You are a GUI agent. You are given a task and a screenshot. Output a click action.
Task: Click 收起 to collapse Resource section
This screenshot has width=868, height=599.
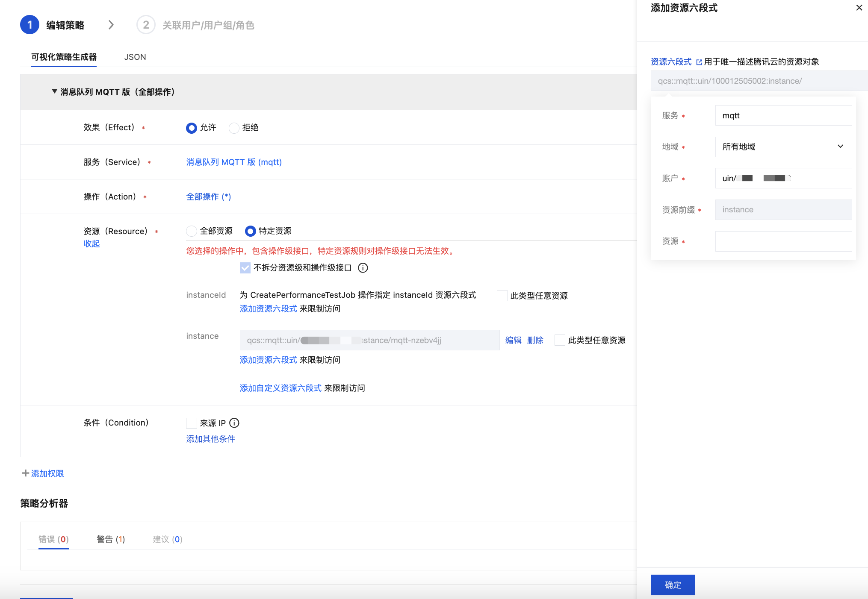point(92,244)
